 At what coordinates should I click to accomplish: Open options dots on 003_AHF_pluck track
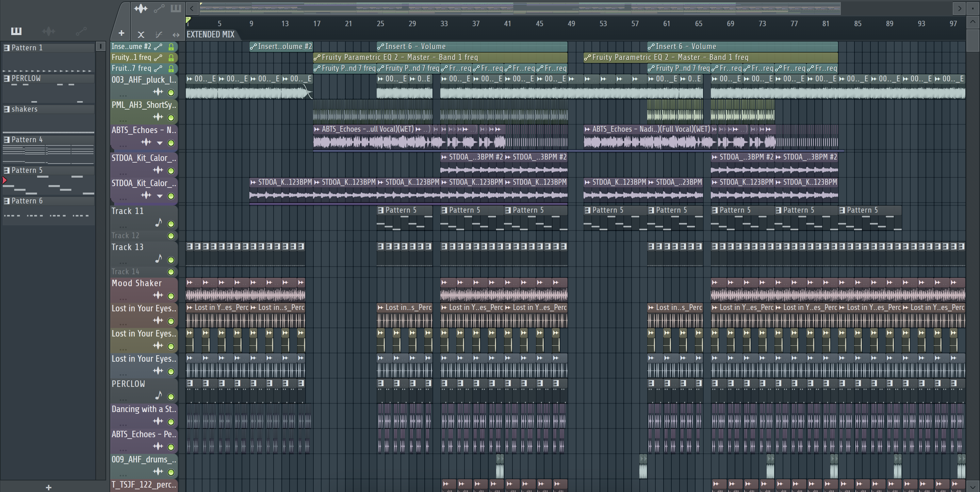[x=123, y=96]
